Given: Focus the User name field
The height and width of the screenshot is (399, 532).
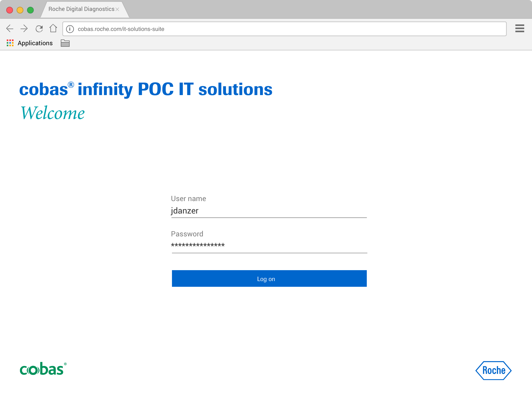Looking at the screenshot, I should pyautogui.click(x=269, y=211).
